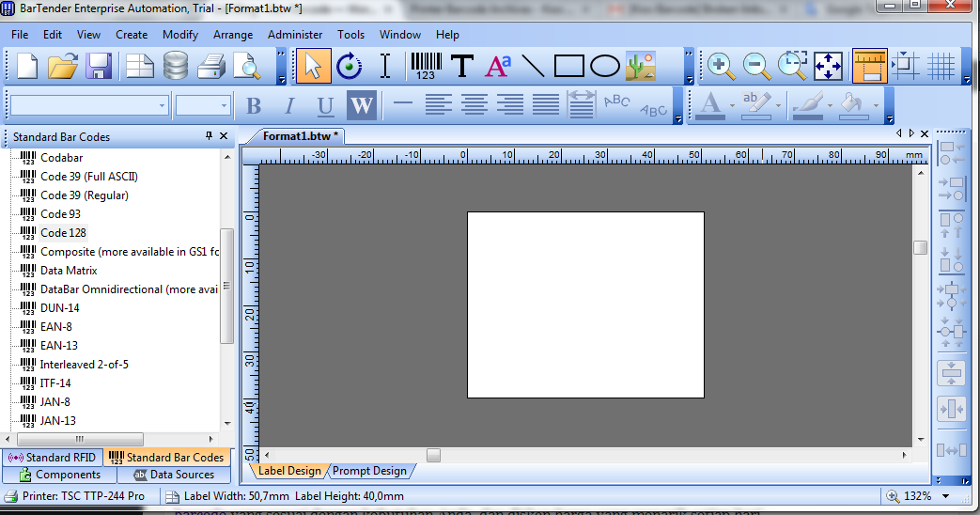This screenshot has height=515, width=980.
Task: Select the barcode creation tool icon
Action: tap(427, 66)
